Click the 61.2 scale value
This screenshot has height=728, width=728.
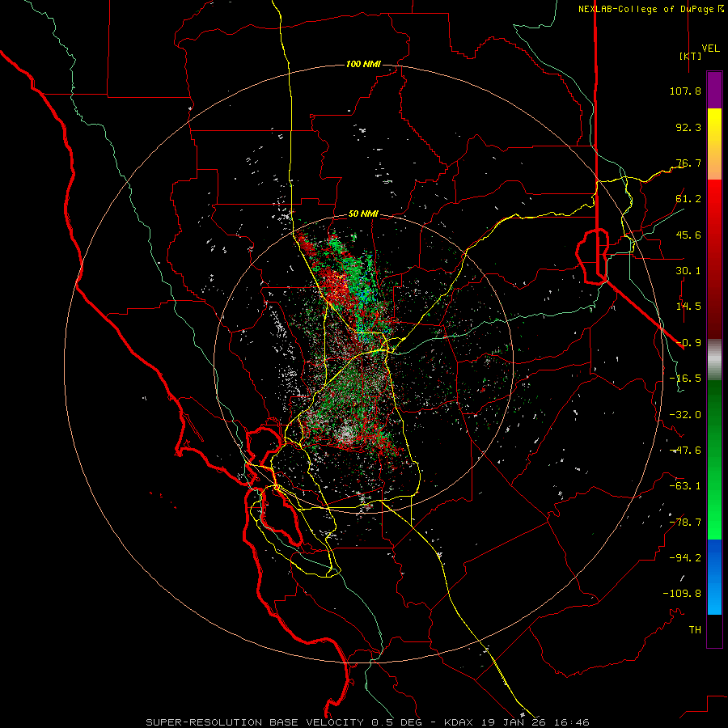pos(688,199)
